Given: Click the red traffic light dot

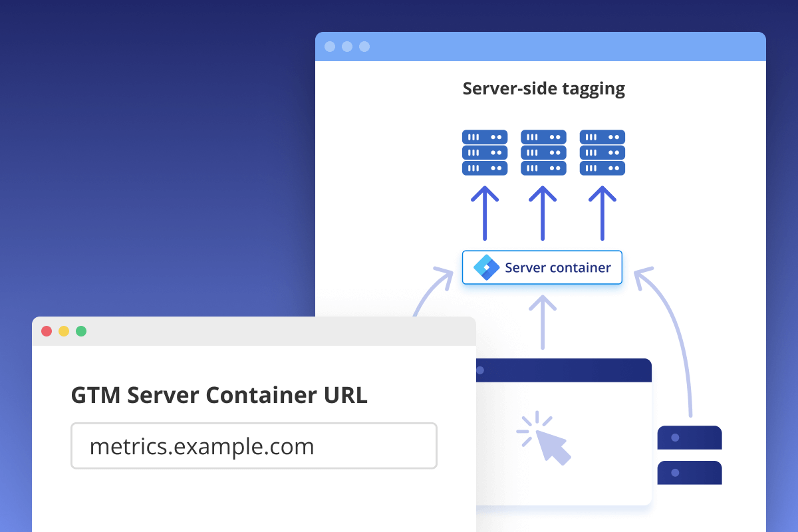Looking at the screenshot, I should (46, 331).
